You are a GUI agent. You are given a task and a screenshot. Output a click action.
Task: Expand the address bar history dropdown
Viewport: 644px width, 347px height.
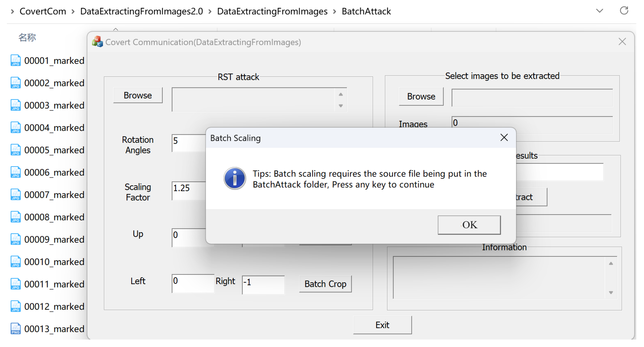(599, 11)
